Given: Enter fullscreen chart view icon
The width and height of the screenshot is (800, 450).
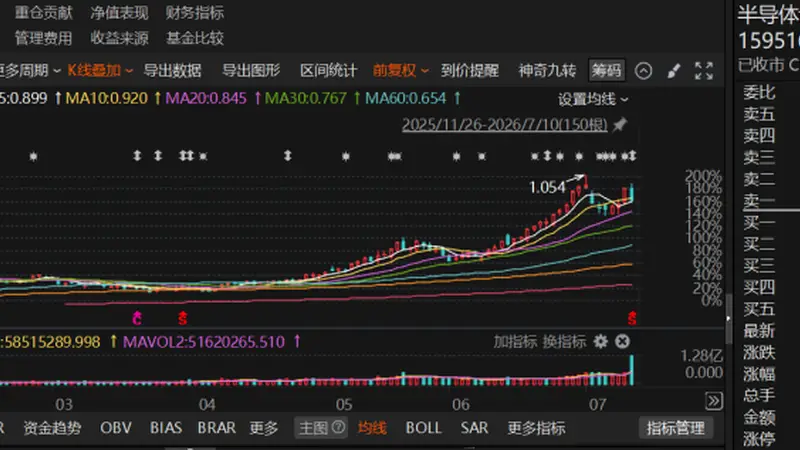Looking at the screenshot, I should pyautogui.click(x=704, y=71).
